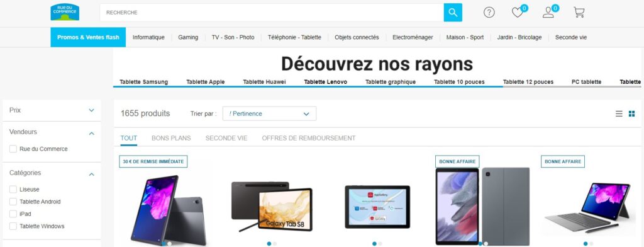Go to Tablette Huawei section
The image size is (644, 247).
point(265,82)
